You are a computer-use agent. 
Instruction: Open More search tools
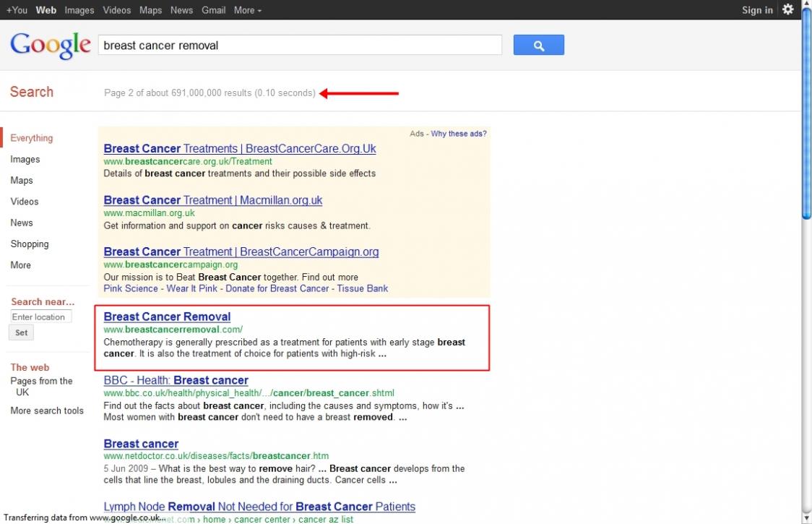47,411
